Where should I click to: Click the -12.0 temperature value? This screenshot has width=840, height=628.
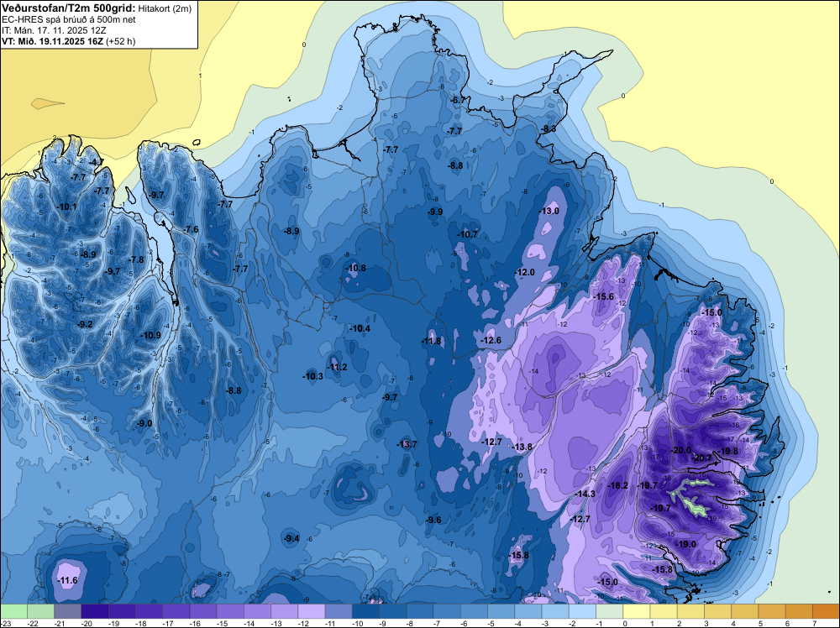click(524, 273)
